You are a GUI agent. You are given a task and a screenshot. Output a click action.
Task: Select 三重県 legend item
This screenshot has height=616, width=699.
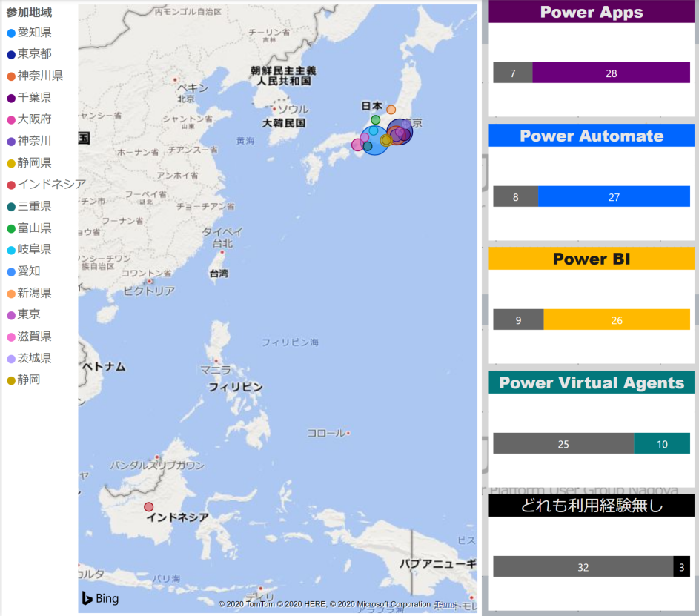coord(30,206)
